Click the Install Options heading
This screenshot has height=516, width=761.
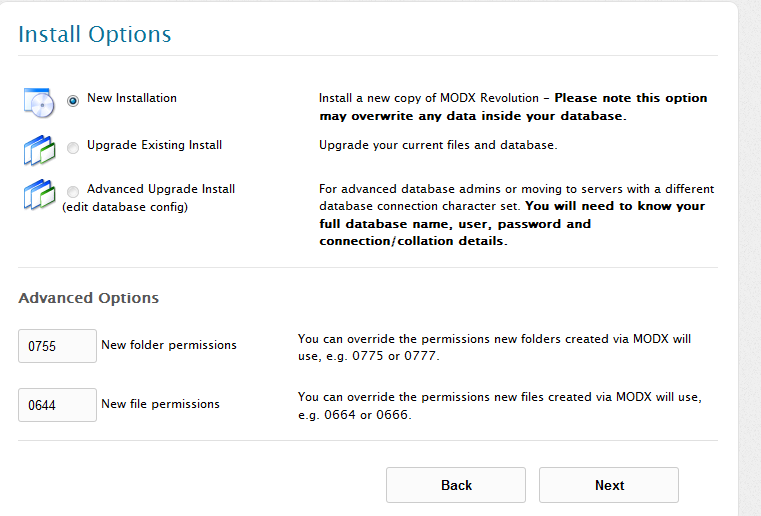tap(95, 34)
